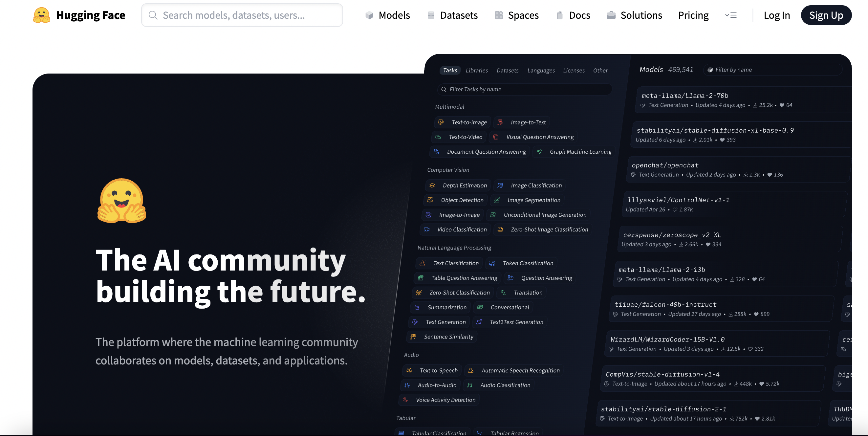Click the Video Classification icon
The height and width of the screenshot is (436, 868).
[426, 229]
